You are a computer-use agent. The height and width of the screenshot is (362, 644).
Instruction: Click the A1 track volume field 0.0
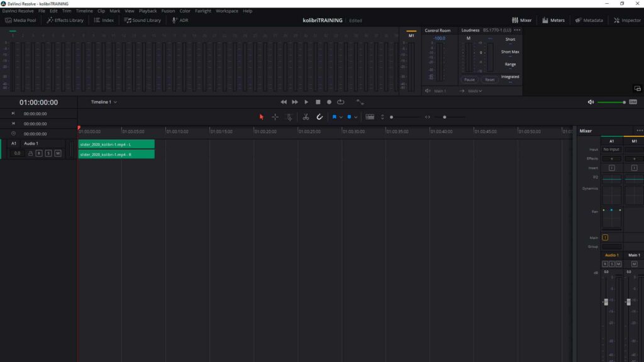coord(17,153)
